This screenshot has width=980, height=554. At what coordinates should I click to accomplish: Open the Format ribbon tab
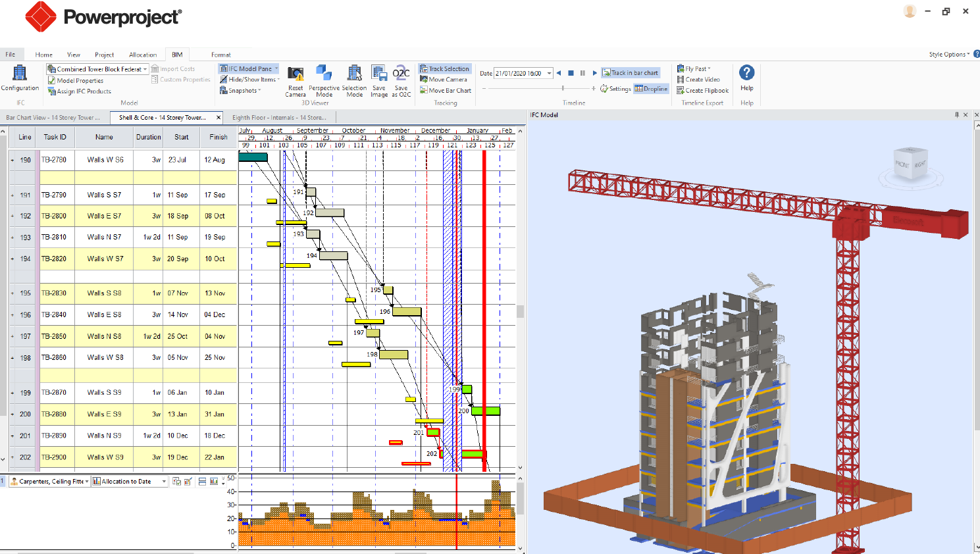pyautogui.click(x=222, y=55)
